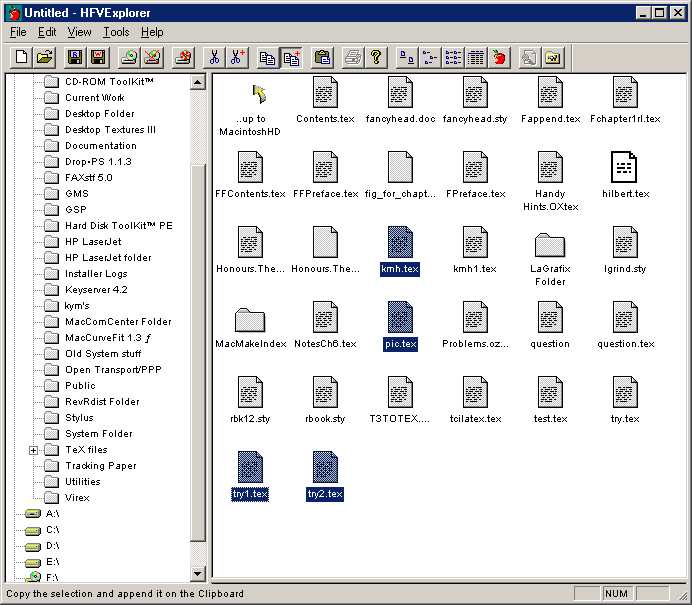Expand the TeX files folder node
This screenshot has height=605, width=692.
coord(34,450)
